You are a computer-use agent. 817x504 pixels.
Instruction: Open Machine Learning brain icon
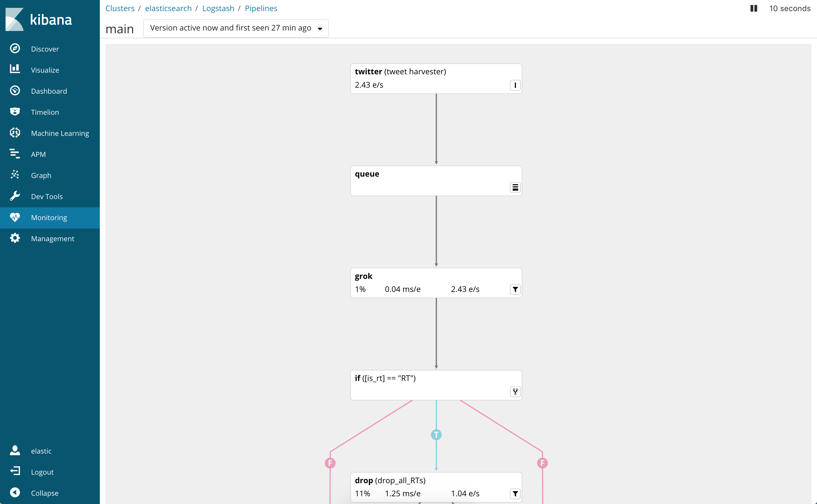click(x=15, y=133)
